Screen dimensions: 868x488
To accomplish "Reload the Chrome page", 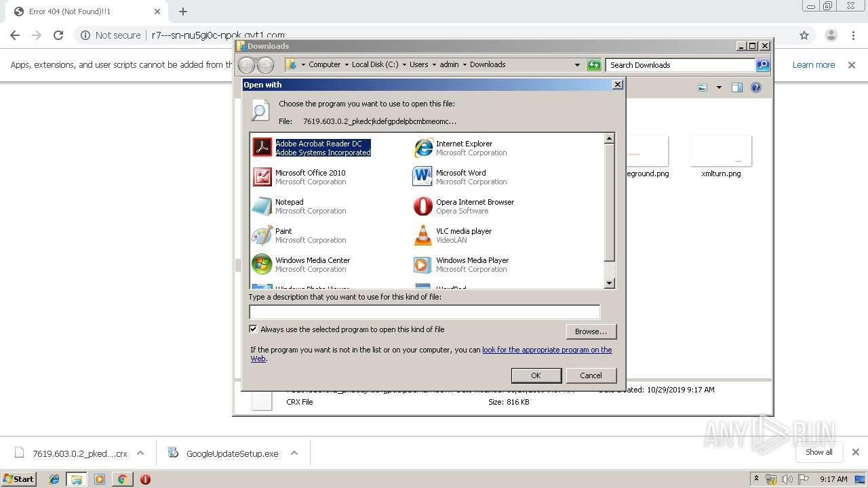I will 58,35.
